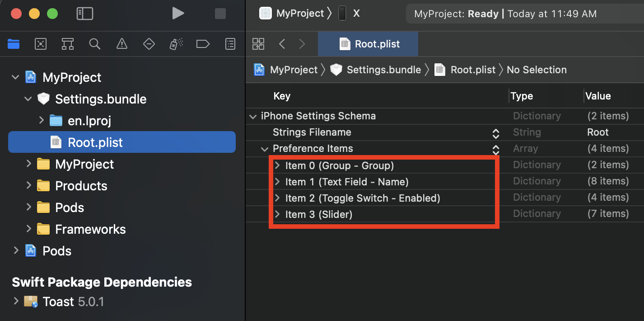Viewport: 644px width, 321px height.
Task: Click the Strings Filename key stepper
Action: (496, 133)
